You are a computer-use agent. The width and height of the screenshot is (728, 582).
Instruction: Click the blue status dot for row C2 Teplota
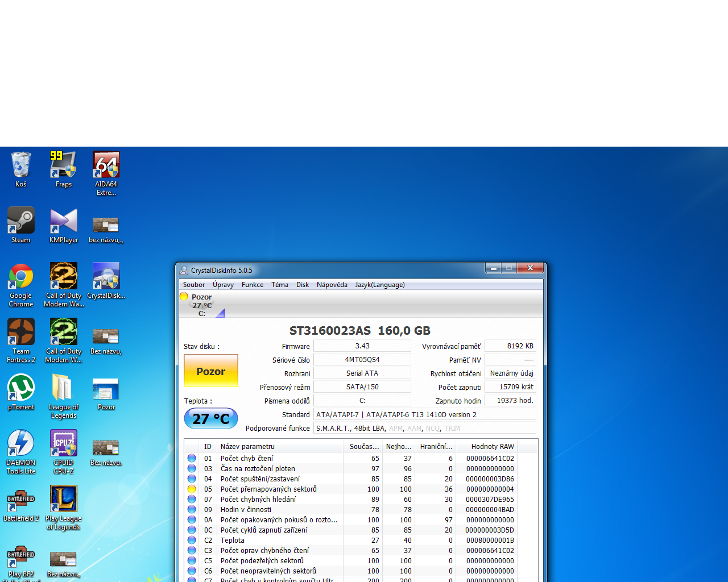click(x=192, y=540)
